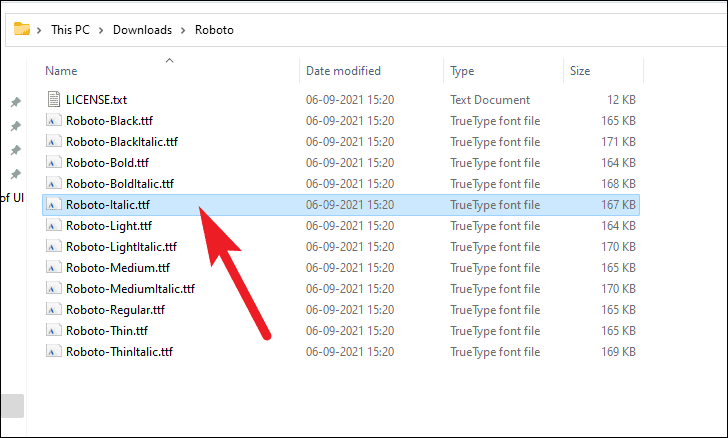Click the 167 KB size of Roboto-Italic

pyautogui.click(x=618, y=204)
